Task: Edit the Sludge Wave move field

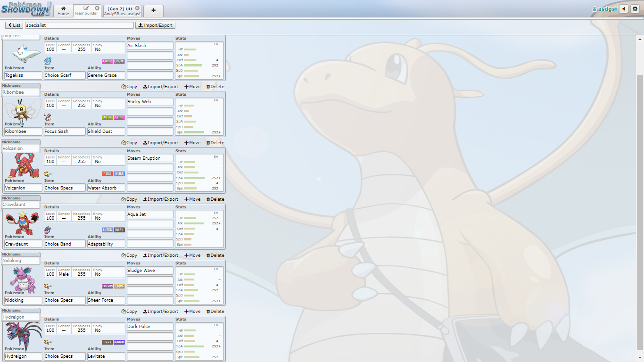Action: (150, 271)
